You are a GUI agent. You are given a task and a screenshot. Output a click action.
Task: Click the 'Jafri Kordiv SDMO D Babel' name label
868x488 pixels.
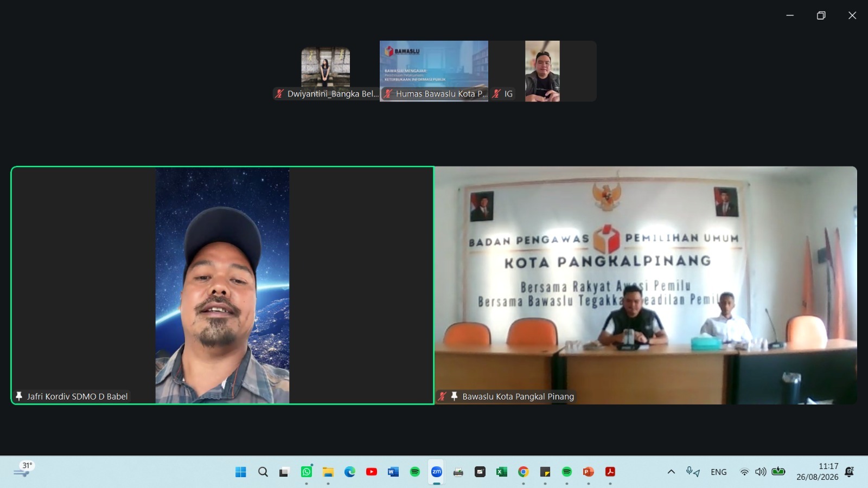(x=78, y=396)
